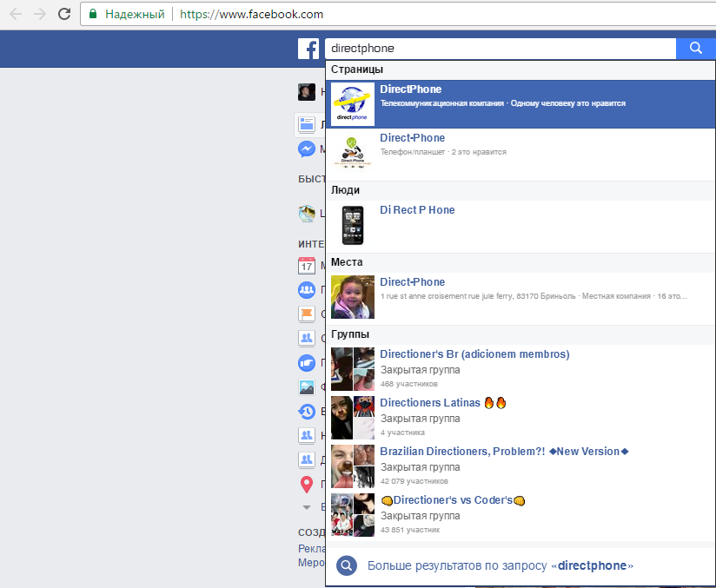716x588 pixels.
Task: Open the Direct-Phone place in Бриньоль
Action: [520, 297]
